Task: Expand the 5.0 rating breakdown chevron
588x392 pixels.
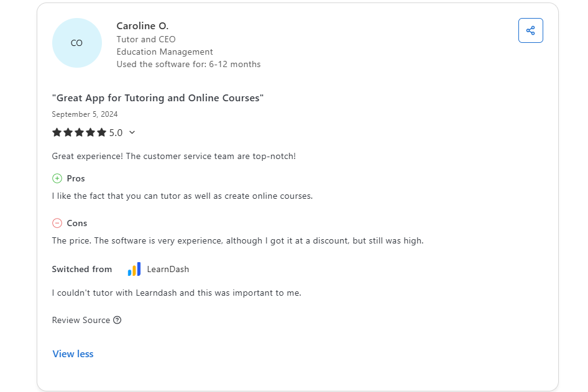Action: pyautogui.click(x=132, y=132)
